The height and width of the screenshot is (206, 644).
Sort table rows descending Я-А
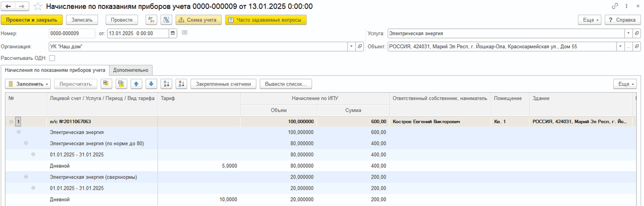coord(181,84)
